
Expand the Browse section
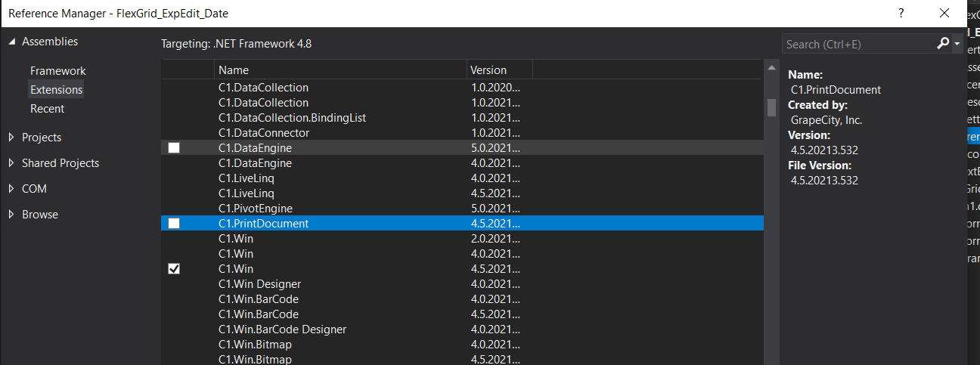point(11,215)
